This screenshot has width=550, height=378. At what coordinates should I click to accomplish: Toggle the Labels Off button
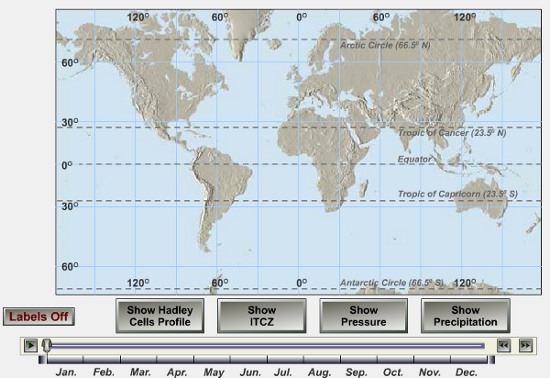[x=39, y=317]
